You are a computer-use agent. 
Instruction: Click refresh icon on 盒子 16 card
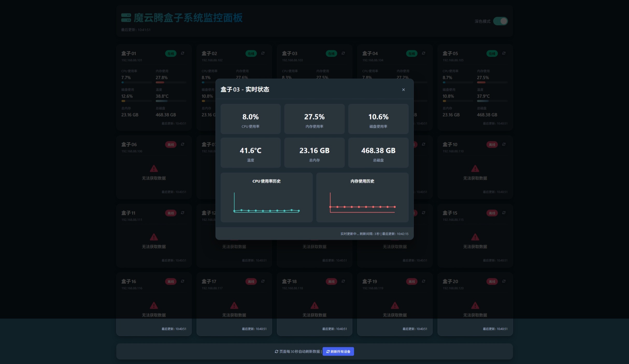pos(183,281)
